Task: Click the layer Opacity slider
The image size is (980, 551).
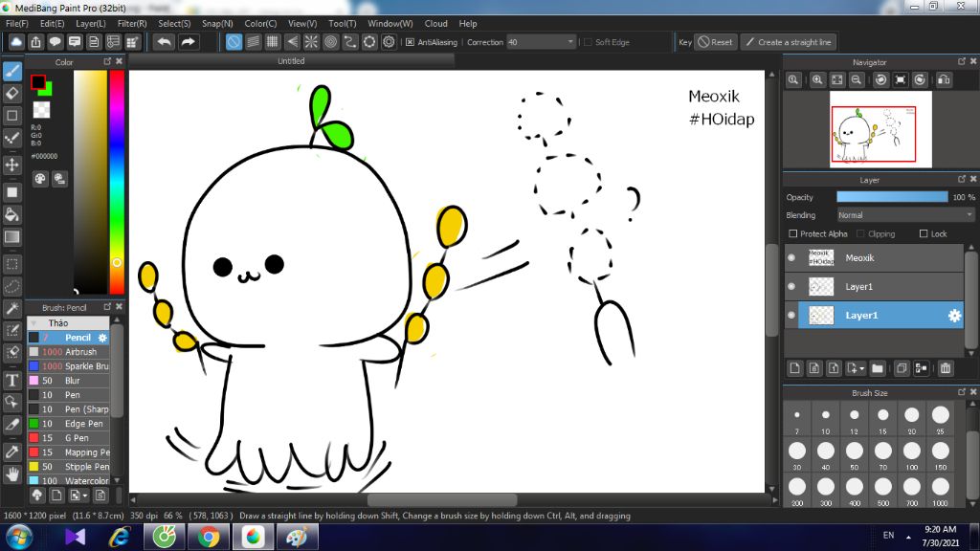Action: (x=892, y=197)
